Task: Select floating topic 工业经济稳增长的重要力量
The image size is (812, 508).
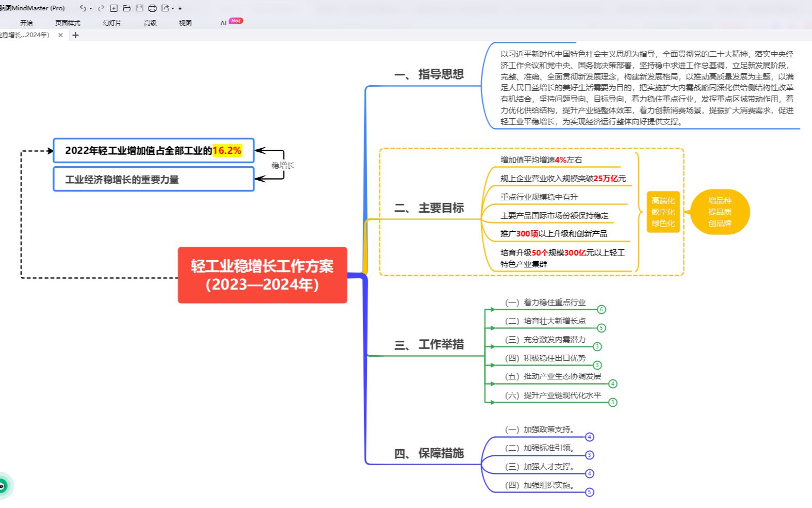Action: click(x=154, y=179)
